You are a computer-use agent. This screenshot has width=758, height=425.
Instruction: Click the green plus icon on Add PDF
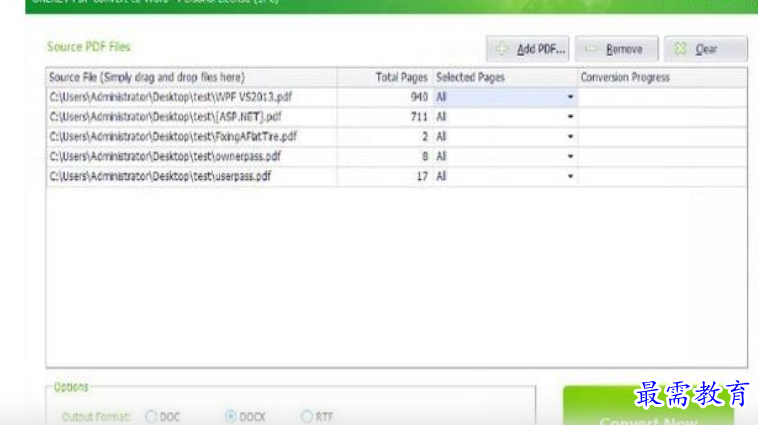pyautogui.click(x=502, y=48)
